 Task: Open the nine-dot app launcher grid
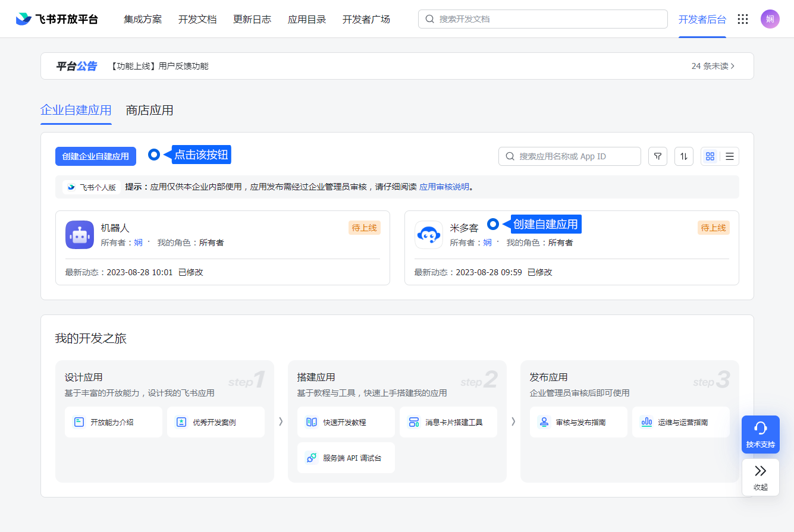pyautogui.click(x=742, y=19)
